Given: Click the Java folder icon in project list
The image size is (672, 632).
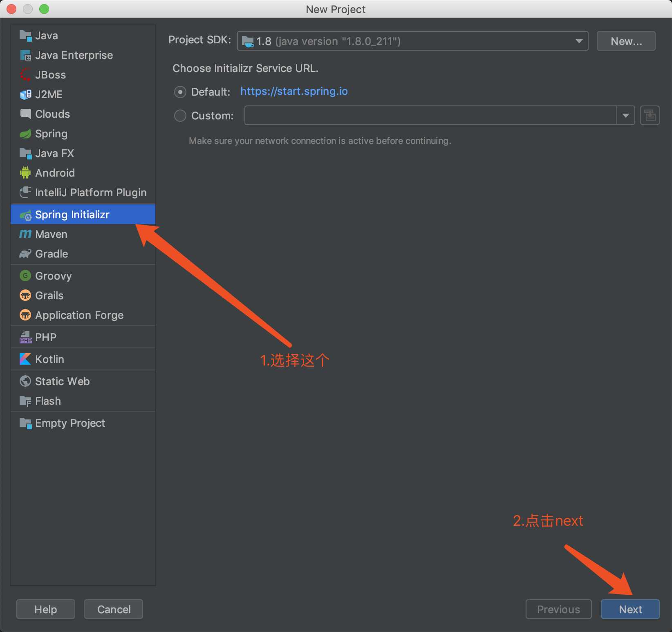Looking at the screenshot, I should click(25, 36).
